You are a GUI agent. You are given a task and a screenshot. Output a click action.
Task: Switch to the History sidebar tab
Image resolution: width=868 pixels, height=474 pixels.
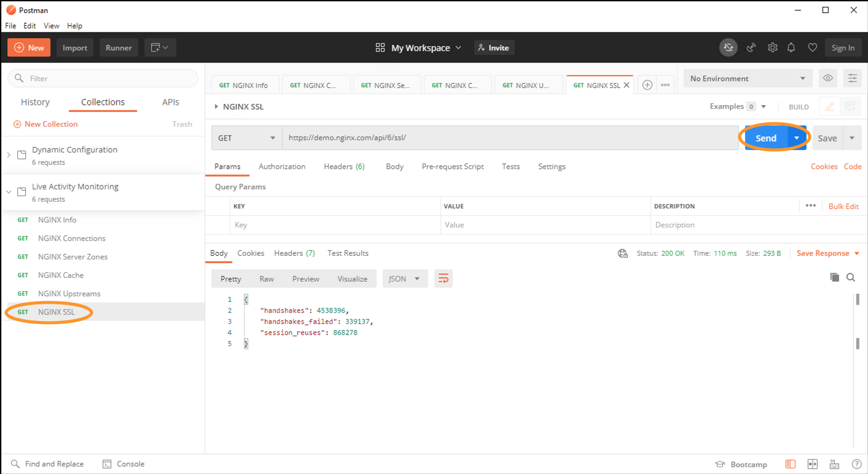tap(35, 102)
